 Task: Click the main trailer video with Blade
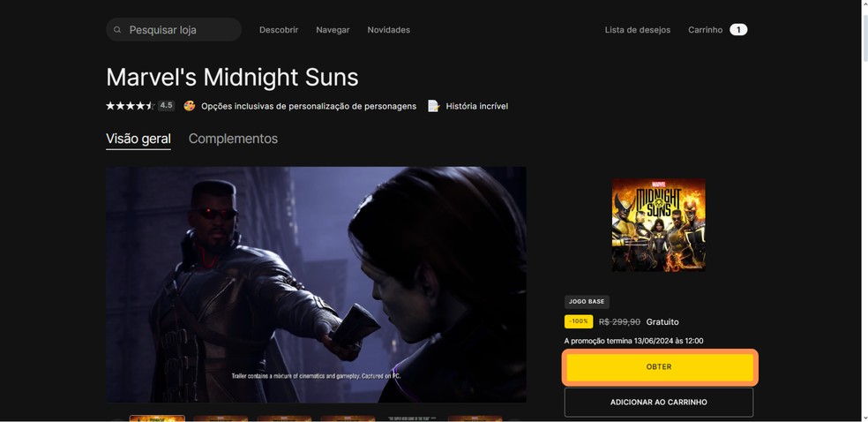pos(316,284)
